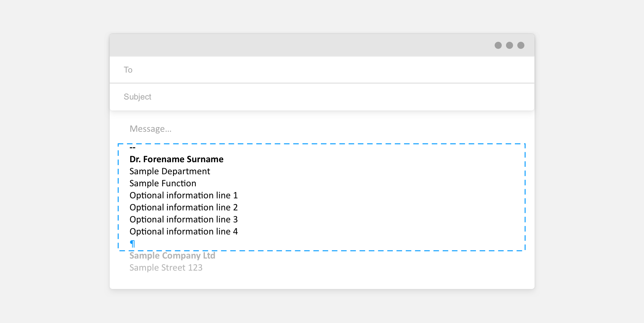Screen dimensions: 644x323
Task: Click the Sample Department line
Action: pyautogui.click(x=170, y=171)
